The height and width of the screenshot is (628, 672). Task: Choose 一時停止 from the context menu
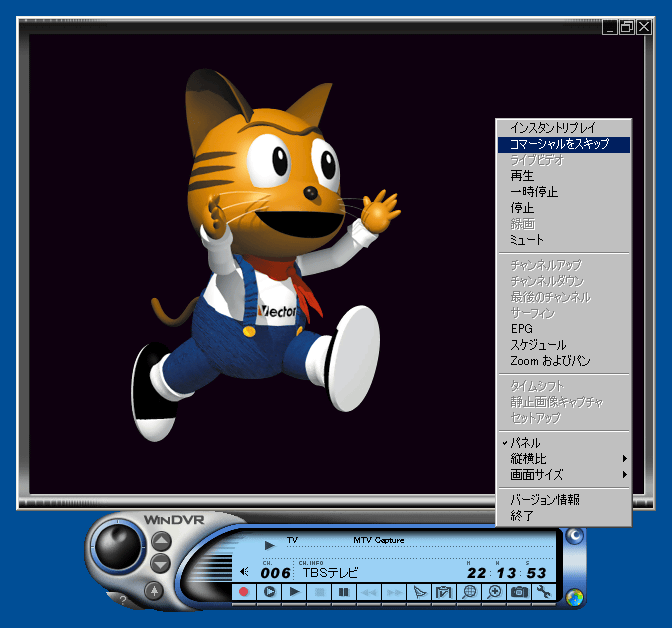(x=564, y=192)
